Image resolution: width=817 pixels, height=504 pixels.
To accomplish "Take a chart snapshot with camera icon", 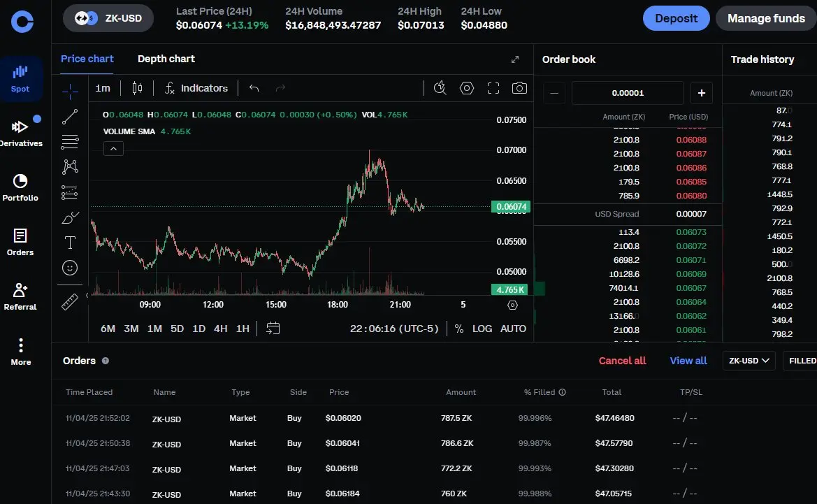I will click(519, 88).
